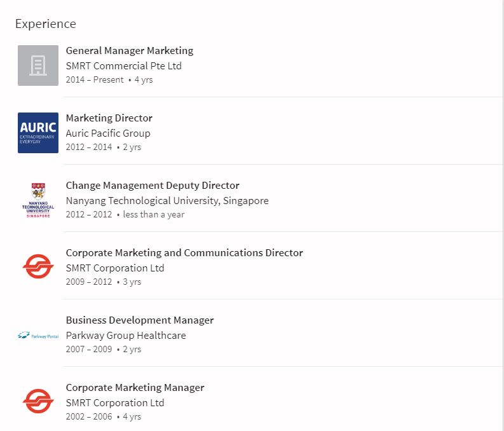Click the Auric Pacific Group logo
The width and height of the screenshot is (504, 431).
38,133
